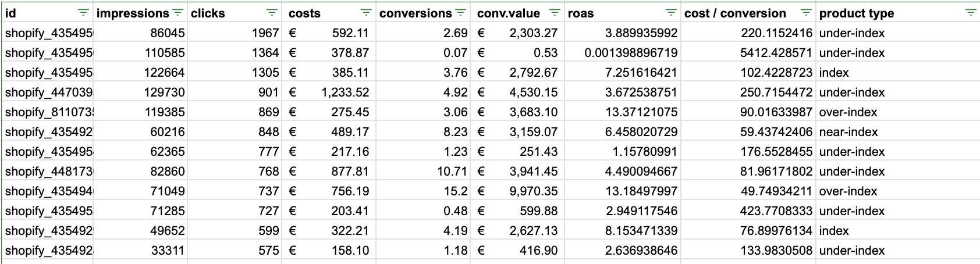Screen dimensions: 980x264
Task: Open filter icon on conv.value column
Action: [x=555, y=13]
